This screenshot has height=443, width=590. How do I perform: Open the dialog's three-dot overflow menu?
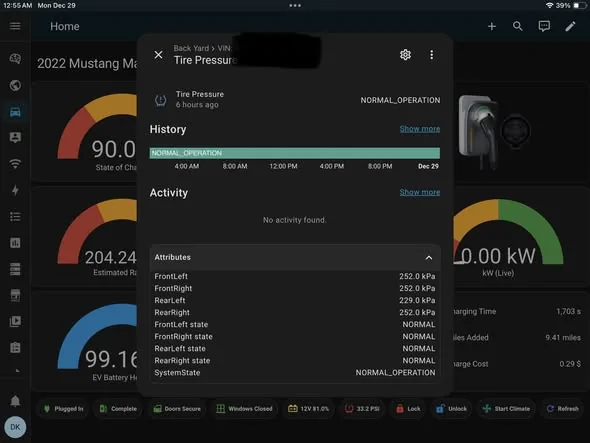(x=432, y=55)
